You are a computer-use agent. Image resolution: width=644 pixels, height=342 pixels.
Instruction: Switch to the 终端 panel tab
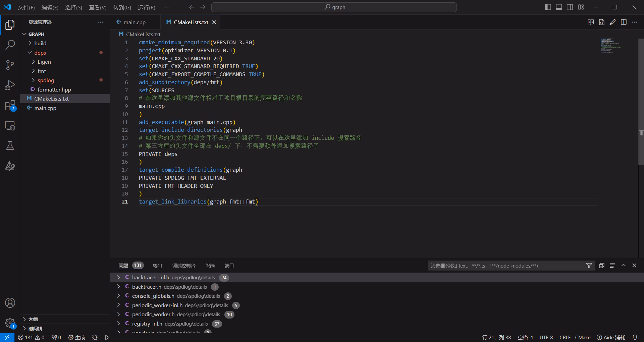[x=210, y=266]
